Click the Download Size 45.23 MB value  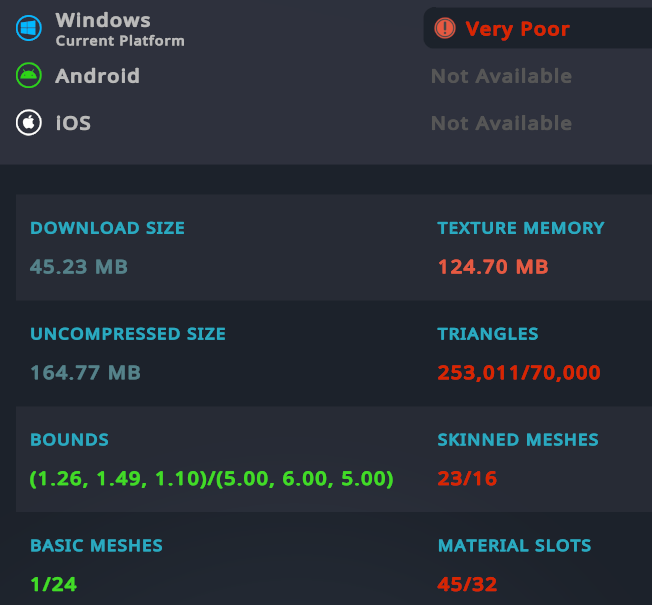click(79, 267)
